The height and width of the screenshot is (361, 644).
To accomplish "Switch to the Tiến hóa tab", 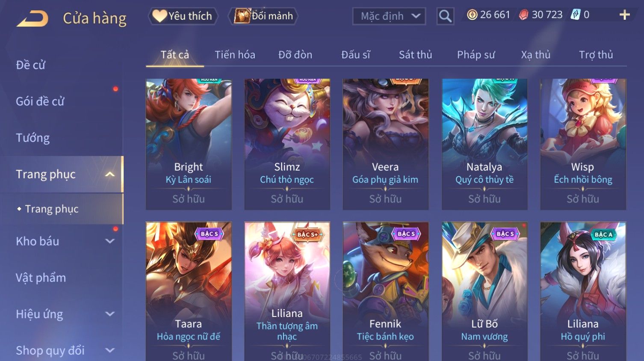I will point(235,55).
